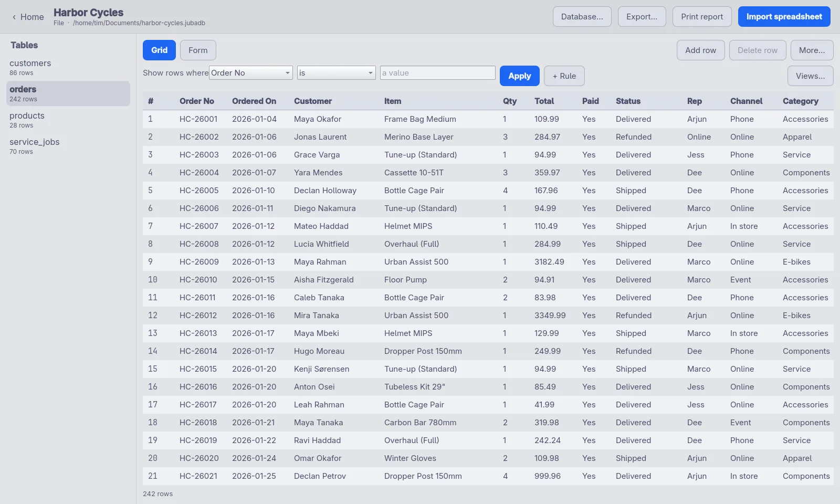The image size is (840, 504).
Task: Switch to Grid view tab
Action: tap(160, 50)
